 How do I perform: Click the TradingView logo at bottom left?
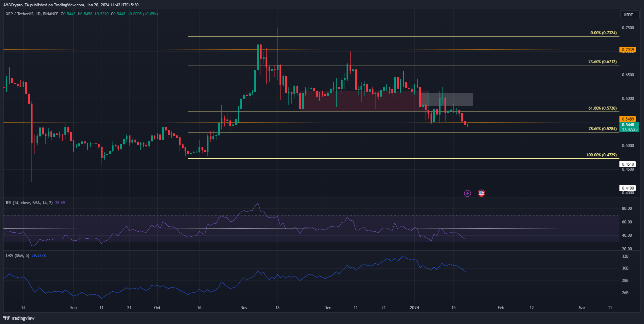click(x=19, y=318)
